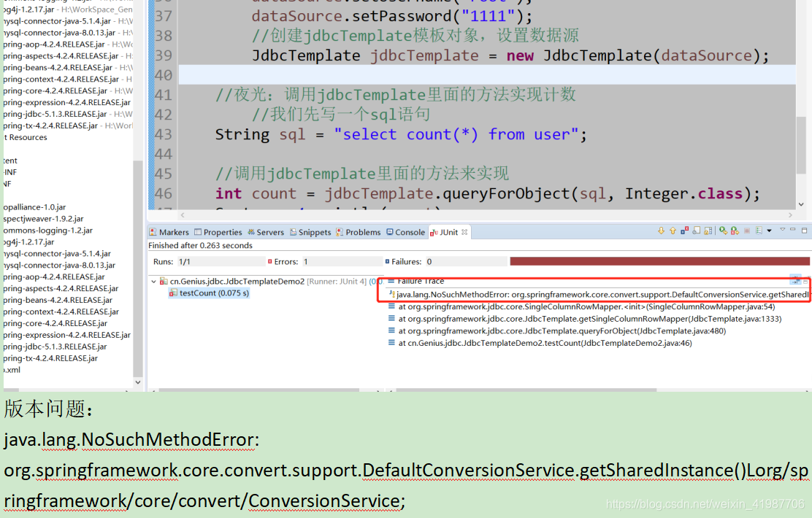Open the test run history dropdown arrow
The height and width of the screenshot is (518, 812).
tap(769, 231)
